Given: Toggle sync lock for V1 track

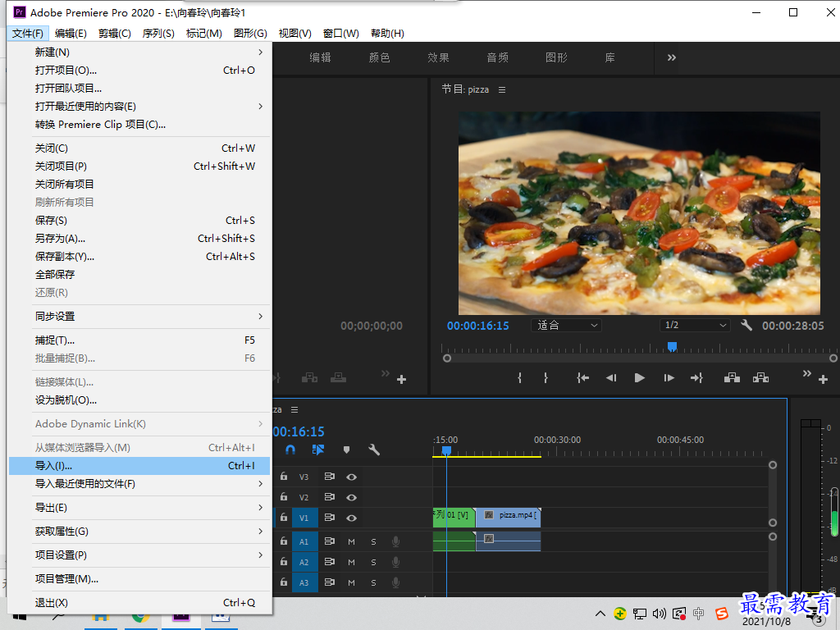Looking at the screenshot, I should tap(330, 518).
